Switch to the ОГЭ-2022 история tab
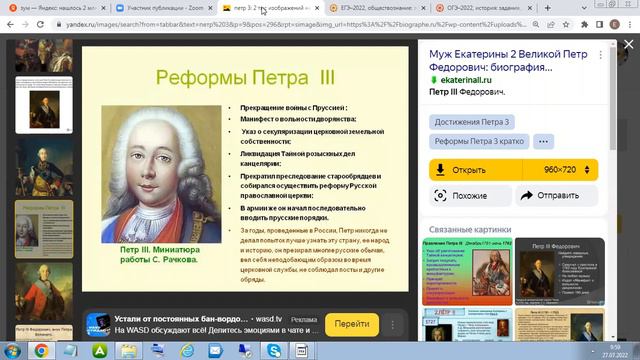This screenshot has height=360, width=640. click(484, 8)
